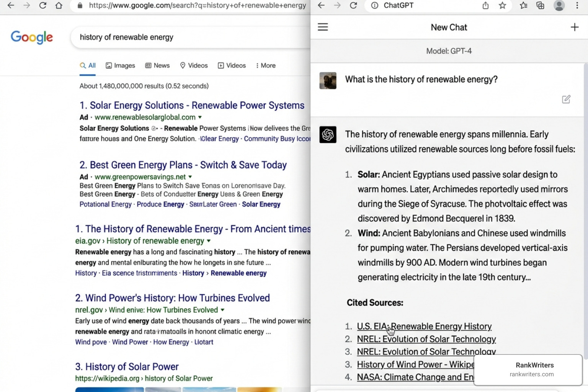The image size is (588, 392).
Task: Open the Videos tab with play icon
Action: 232,65
